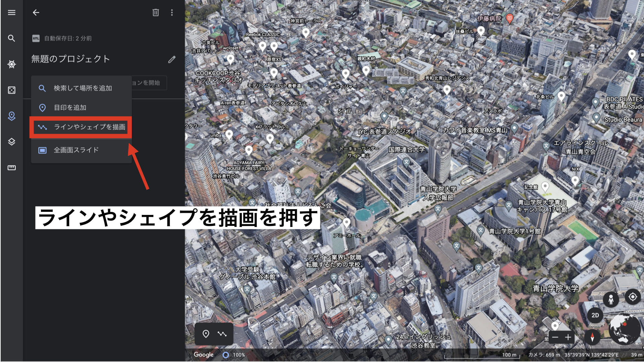The width and height of the screenshot is (644, 362).
Task: Edit the project title with pencil icon
Action: (x=172, y=60)
